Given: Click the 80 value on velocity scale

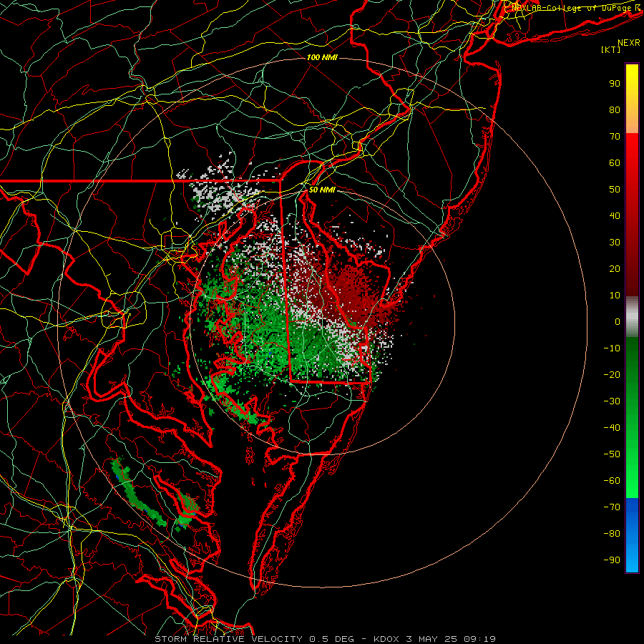Looking at the screenshot, I should click(x=615, y=109).
